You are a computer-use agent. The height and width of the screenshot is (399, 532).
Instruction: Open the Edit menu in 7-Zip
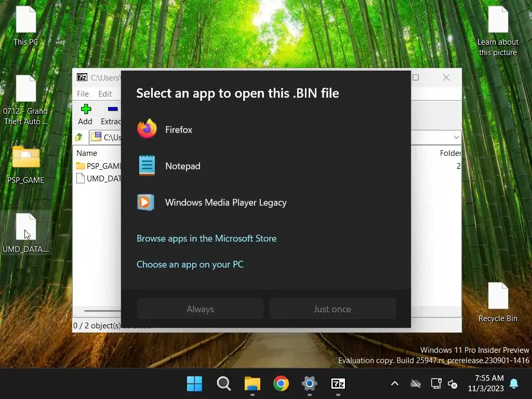pos(105,94)
